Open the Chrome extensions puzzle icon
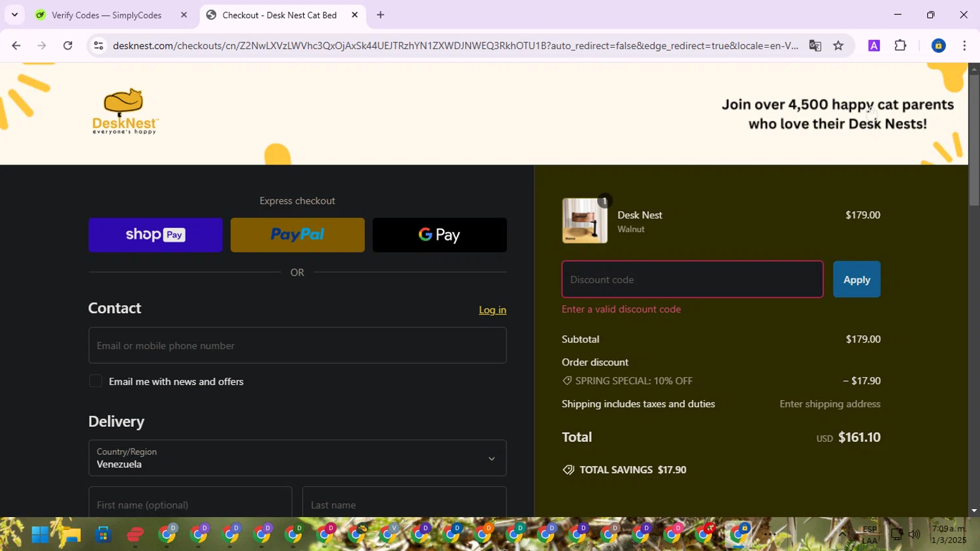 (900, 46)
